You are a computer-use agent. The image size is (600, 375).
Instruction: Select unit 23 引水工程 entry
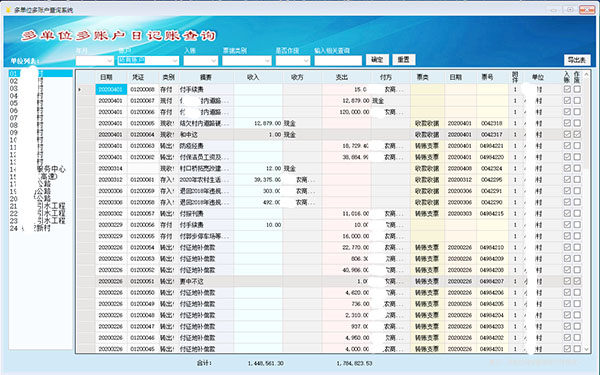(41, 221)
